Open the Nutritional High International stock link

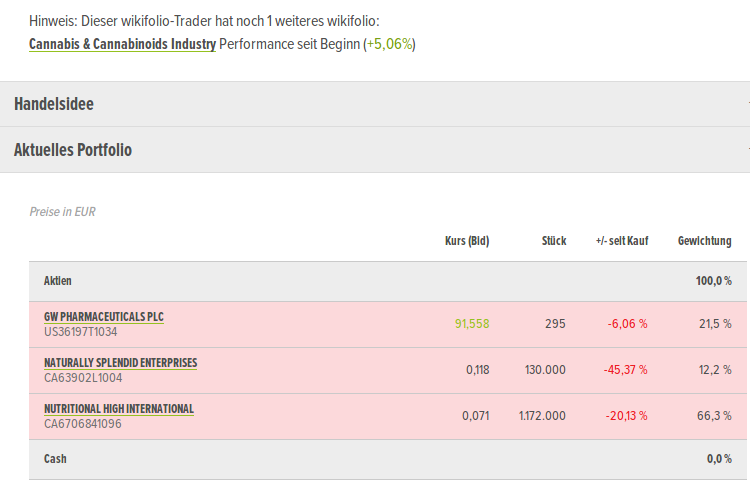119,409
